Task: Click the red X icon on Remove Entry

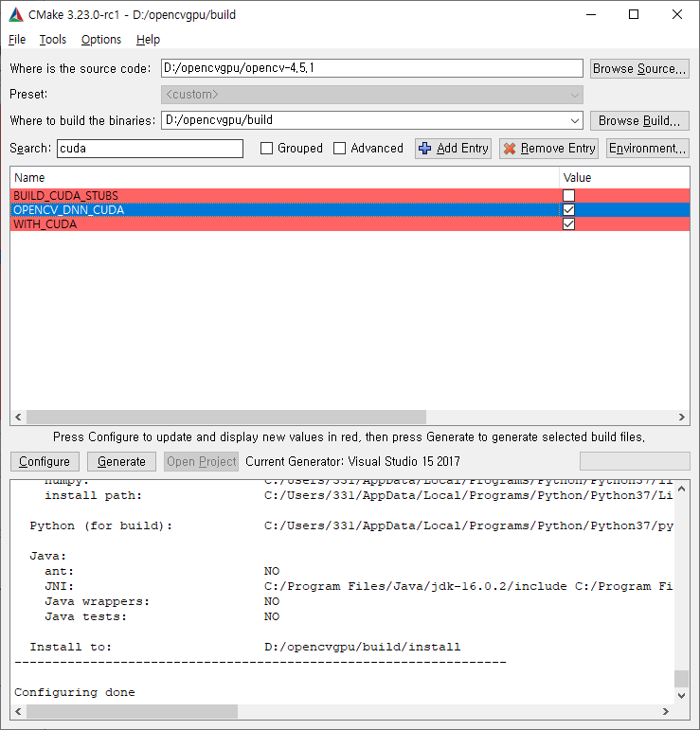Action: (510, 149)
